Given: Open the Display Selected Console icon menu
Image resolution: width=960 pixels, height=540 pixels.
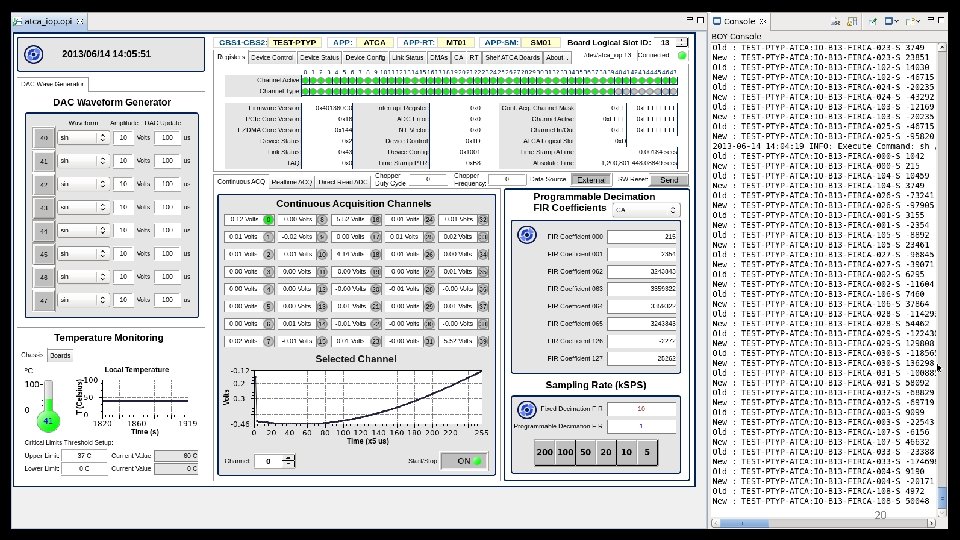Looking at the screenshot, I should (892, 21).
